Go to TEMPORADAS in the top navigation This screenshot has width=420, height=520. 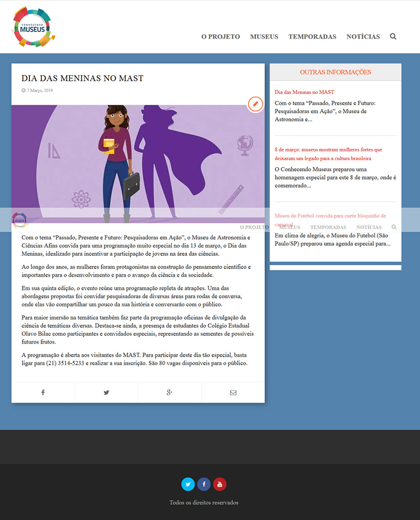(x=312, y=37)
